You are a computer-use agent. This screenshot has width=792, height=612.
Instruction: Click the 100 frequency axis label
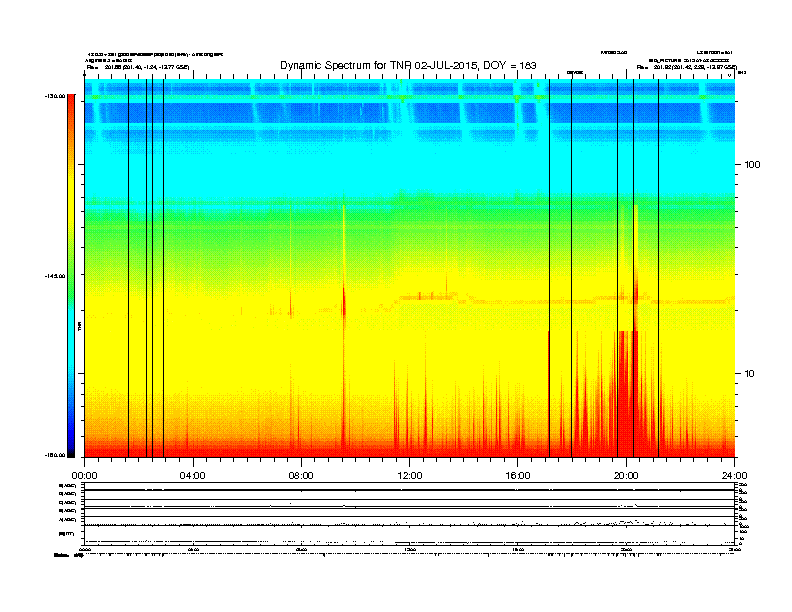tap(752, 165)
